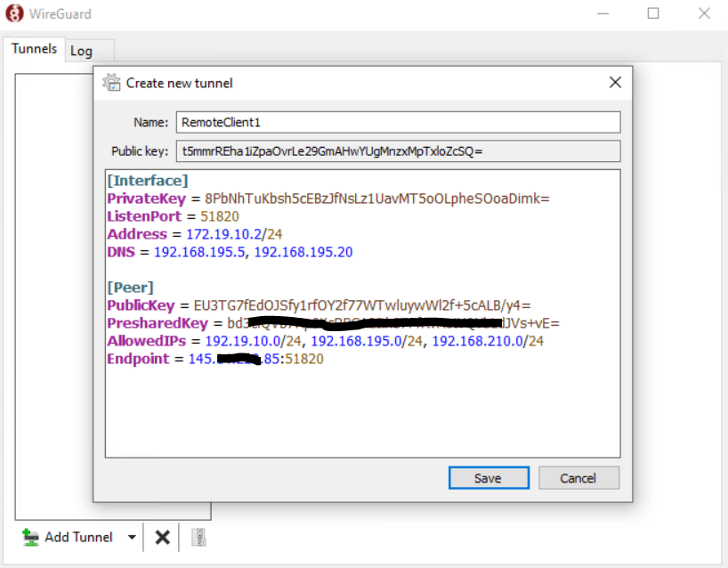
Task: Minimize the WireGuard window
Action: click(603, 13)
